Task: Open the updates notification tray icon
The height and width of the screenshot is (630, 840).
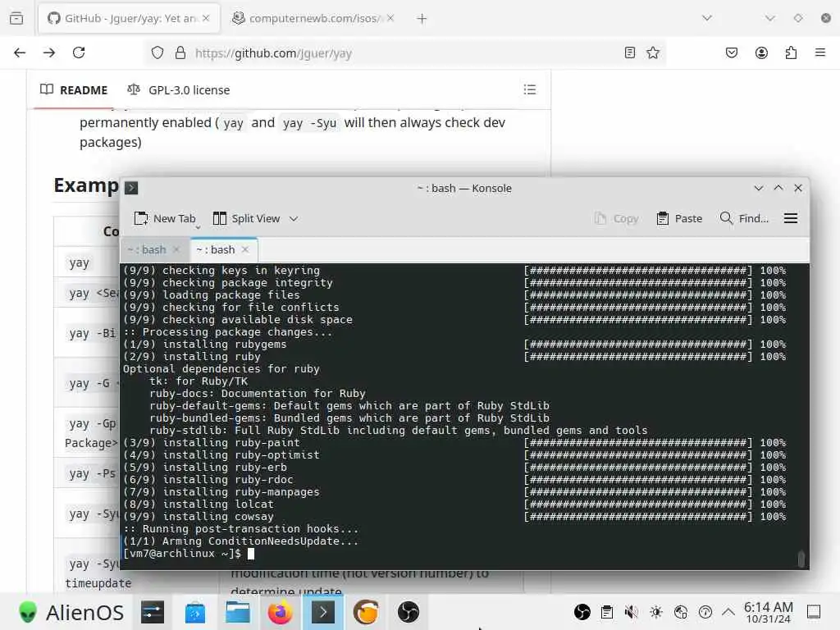Action: click(x=705, y=612)
